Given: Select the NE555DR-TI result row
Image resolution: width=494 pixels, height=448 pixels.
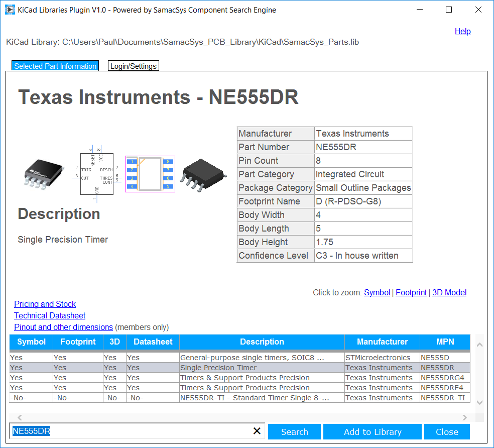Looking at the screenshot, I should (240, 398).
